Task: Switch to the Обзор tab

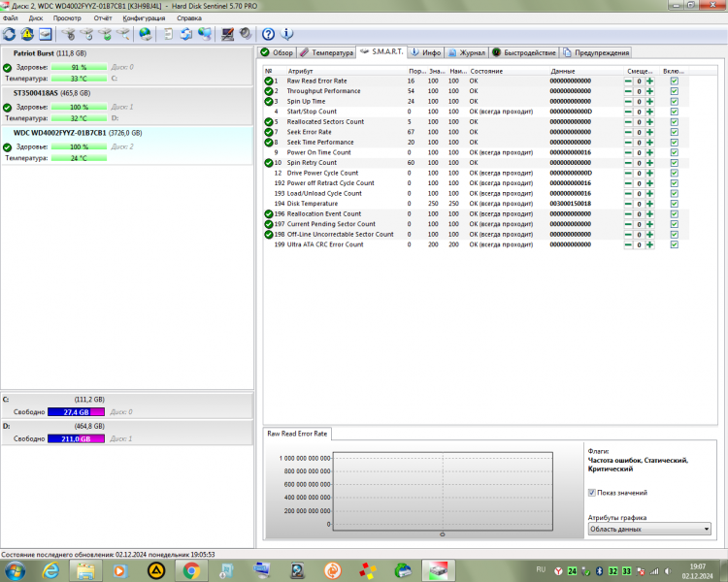Action: 278,52
